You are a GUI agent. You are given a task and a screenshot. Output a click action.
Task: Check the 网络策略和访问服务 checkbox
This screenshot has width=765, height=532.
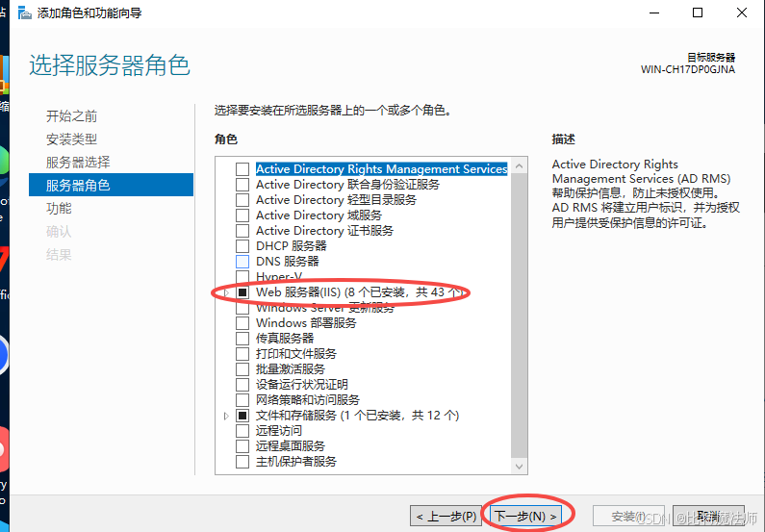coord(242,400)
